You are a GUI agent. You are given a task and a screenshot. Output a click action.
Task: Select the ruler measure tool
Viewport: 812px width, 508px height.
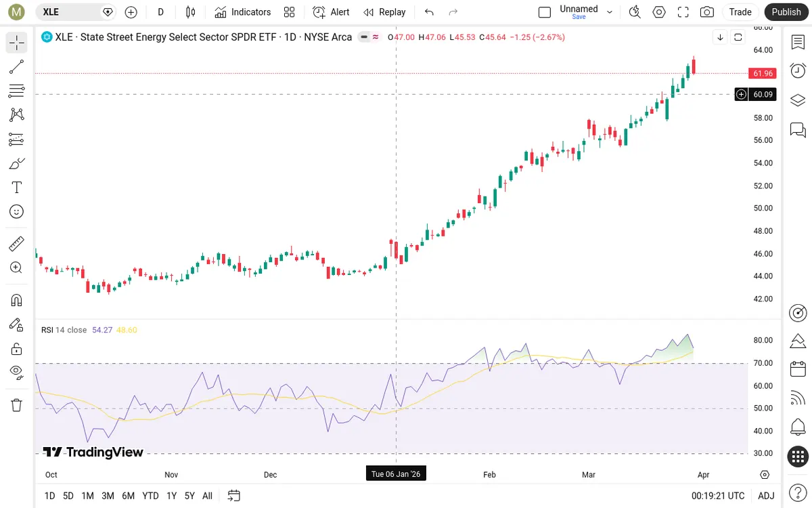(17, 243)
